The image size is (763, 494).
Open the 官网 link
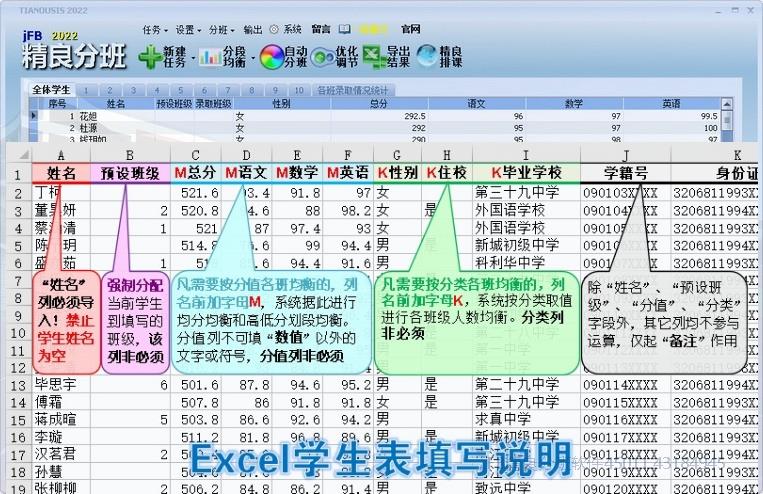(x=411, y=30)
